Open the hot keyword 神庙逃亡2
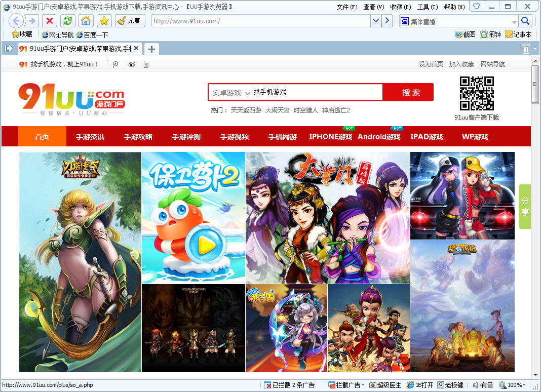Image resolution: width=541 pixels, height=392 pixels. tap(336, 110)
